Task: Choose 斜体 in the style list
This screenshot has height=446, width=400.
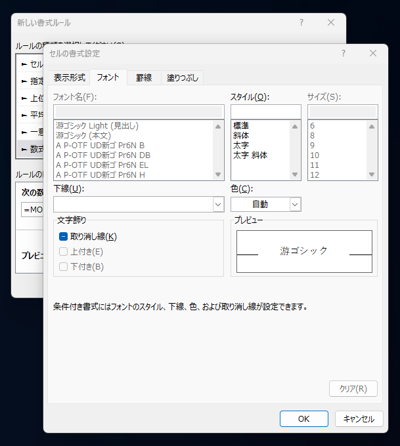Action: pos(241,136)
